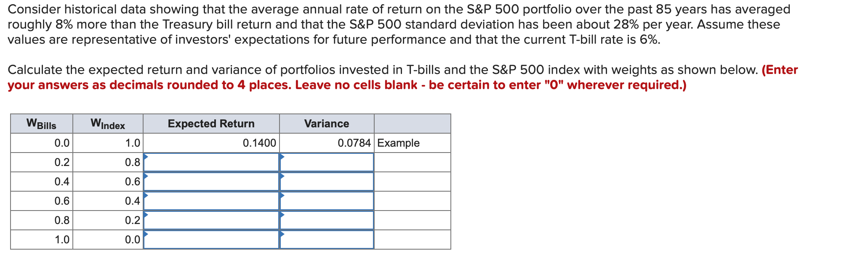This screenshot has height=274, width=868.
Task: Click the WBills column header
Action: coord(42,124)
